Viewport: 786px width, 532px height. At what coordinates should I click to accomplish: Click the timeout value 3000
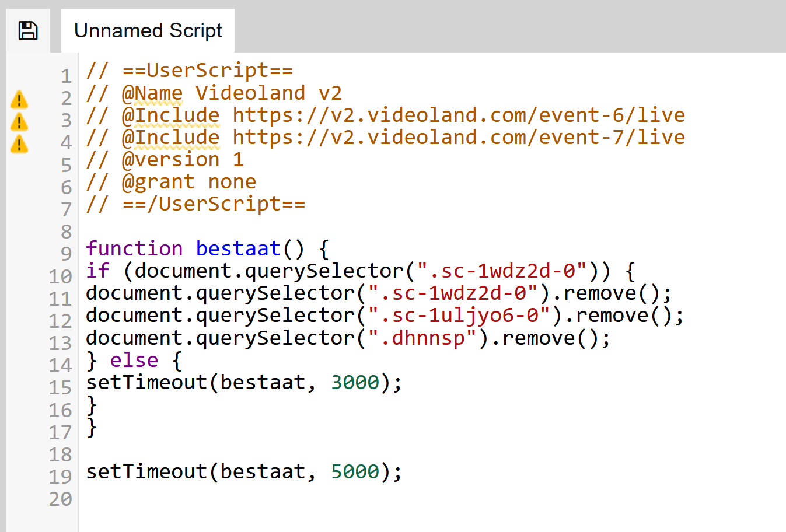(x=355, y=382)
